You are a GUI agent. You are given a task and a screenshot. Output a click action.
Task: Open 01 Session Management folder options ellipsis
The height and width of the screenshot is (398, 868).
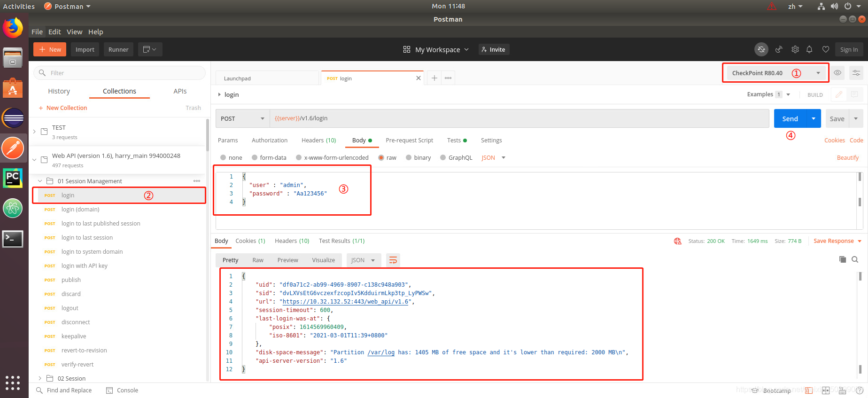click(197, 181)
